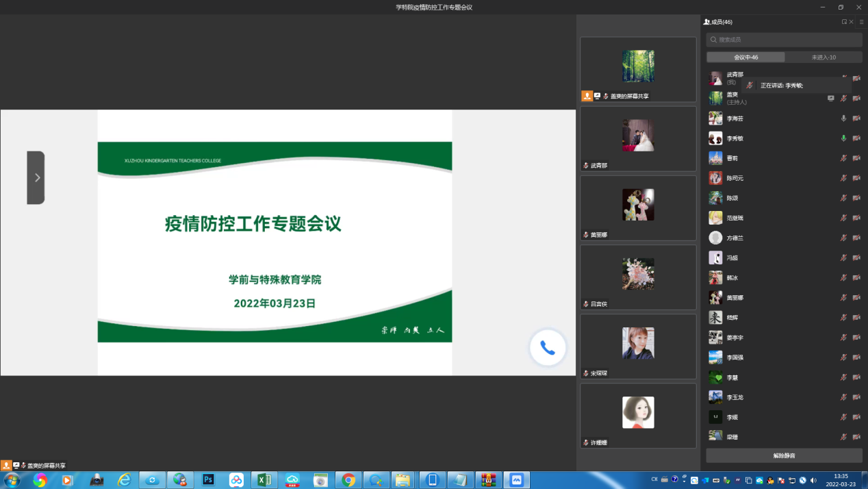Click the camera icon for 李国强
This screenshot has height=489, width=868.
[x=856, y=358]
